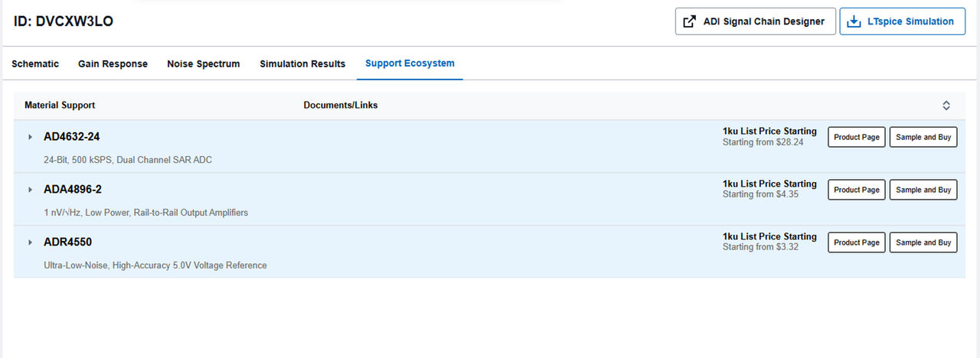The width and height of the screenshot is (980, 358).
Task: Click the ID: DVCXW3LO heading
Action: tap(64, 21)
